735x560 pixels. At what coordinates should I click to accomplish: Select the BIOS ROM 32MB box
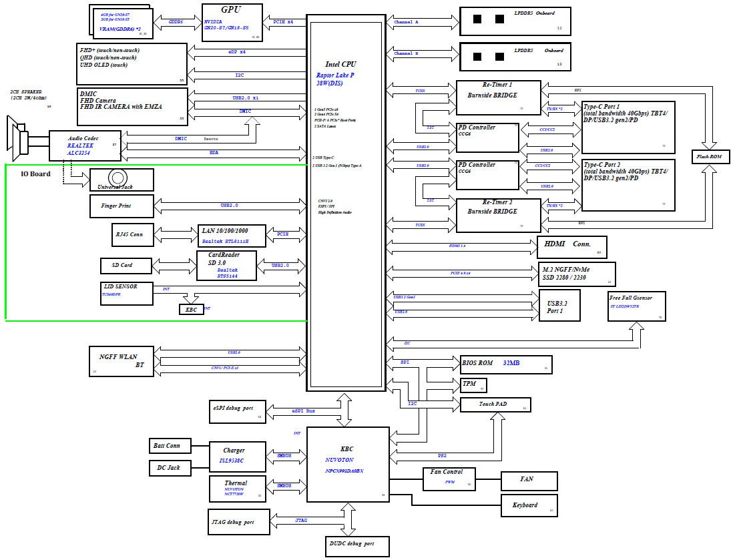click(x=506, y=364)
